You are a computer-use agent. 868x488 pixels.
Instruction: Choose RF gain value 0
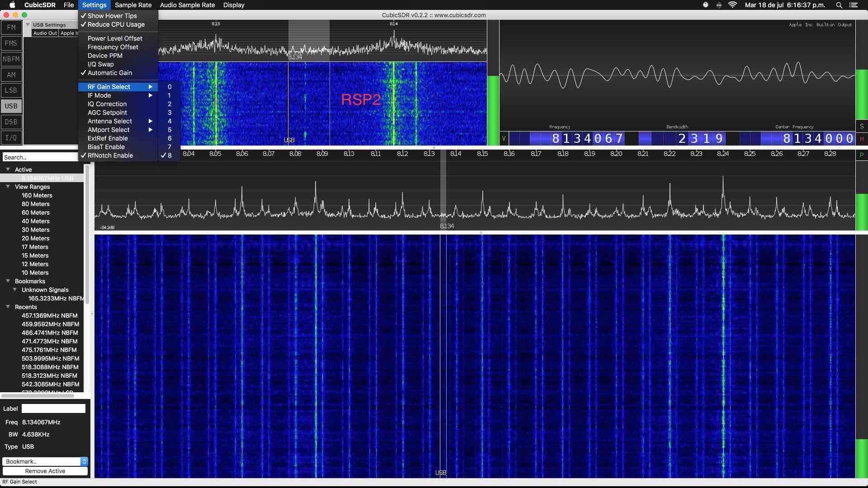(x=170, y=87)
